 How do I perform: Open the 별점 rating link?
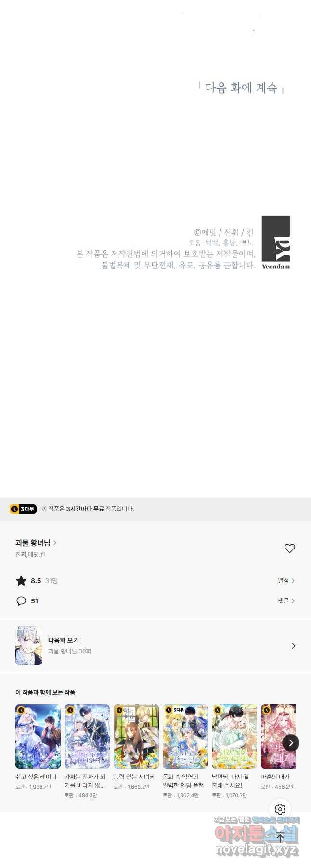286,581
